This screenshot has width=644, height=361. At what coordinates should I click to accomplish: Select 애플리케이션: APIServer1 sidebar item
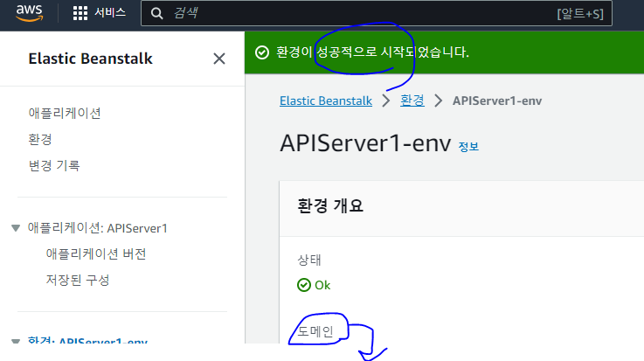97,228
